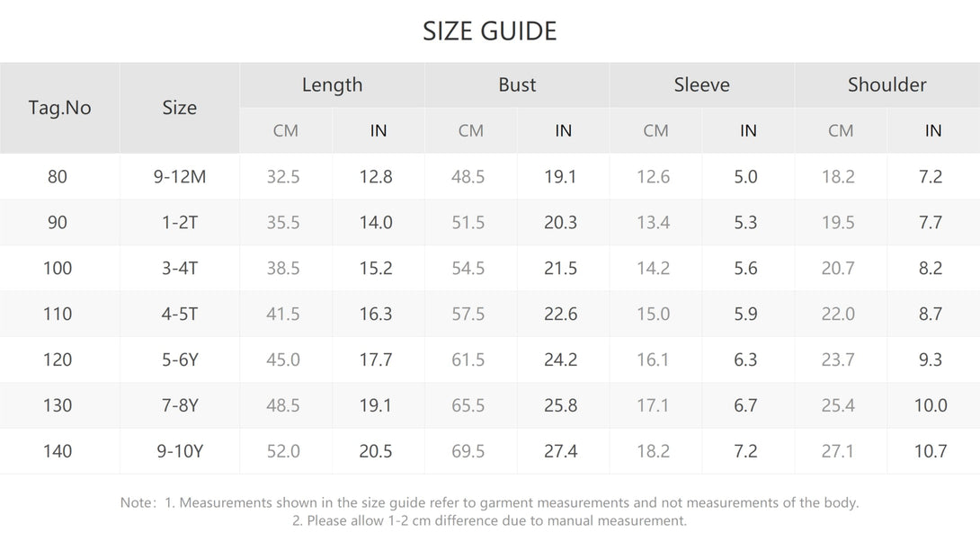Select the Tag.No column header
The image size is (980, 550).
click(x=59, y=108)
